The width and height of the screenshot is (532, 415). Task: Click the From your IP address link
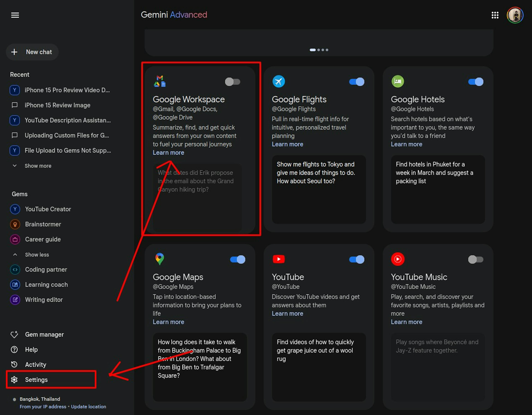coord(43,406)
